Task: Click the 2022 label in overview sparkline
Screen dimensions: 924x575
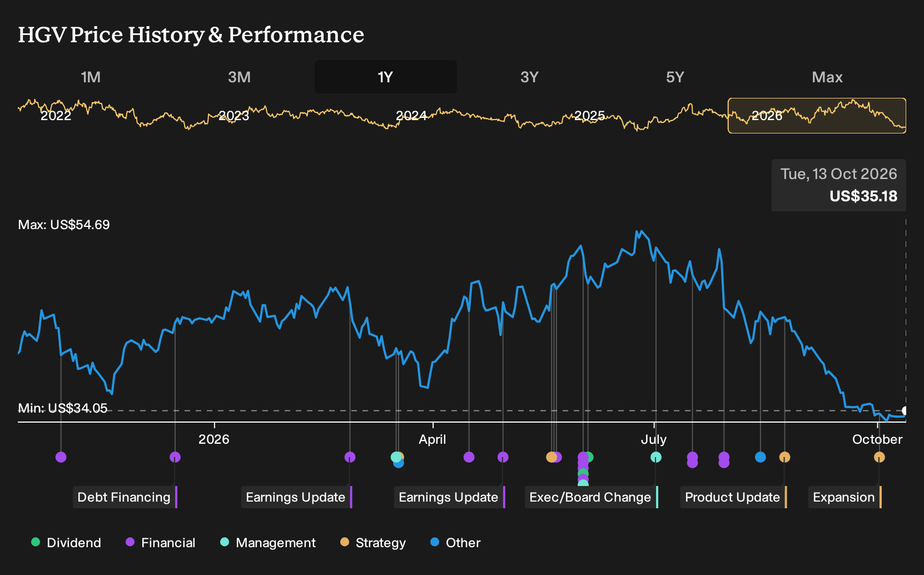Action: click(56, 116)
